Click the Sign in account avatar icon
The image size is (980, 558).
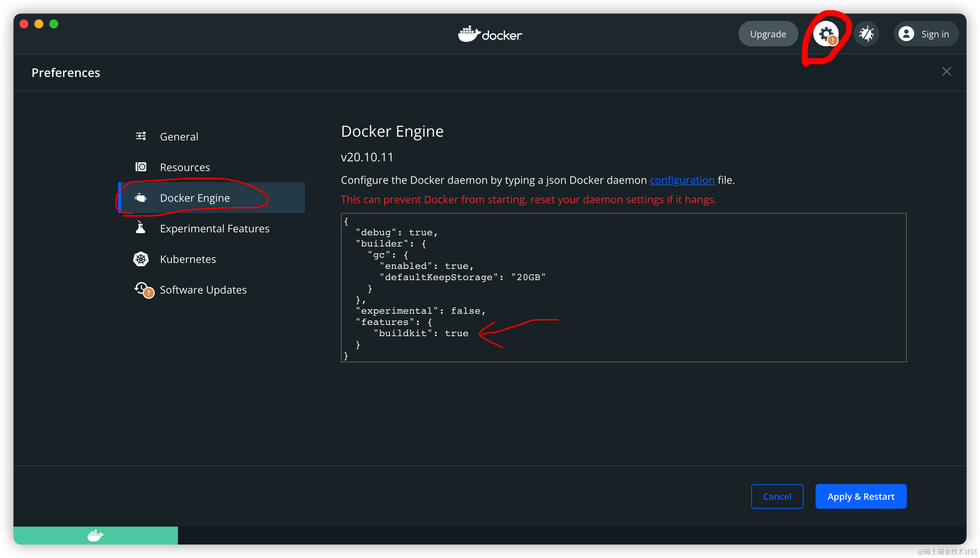point(906,34)
